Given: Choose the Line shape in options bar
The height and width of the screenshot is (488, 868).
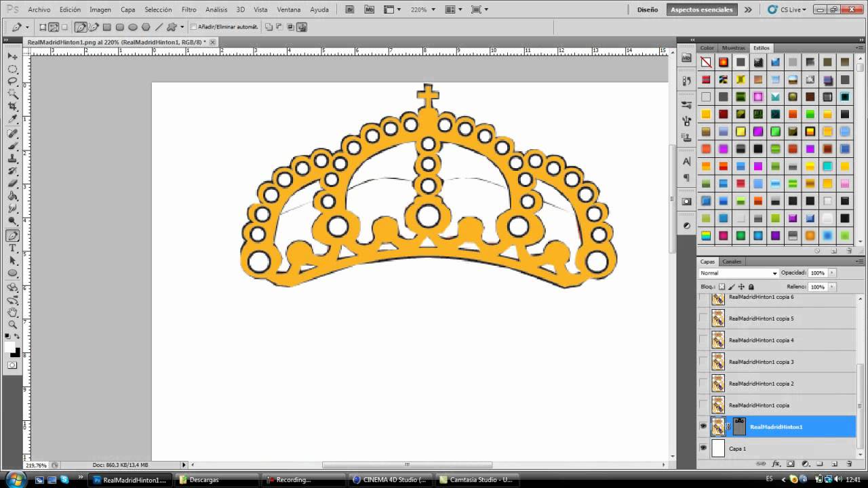Looking at the screenshot, I should (x=159, y=27).
